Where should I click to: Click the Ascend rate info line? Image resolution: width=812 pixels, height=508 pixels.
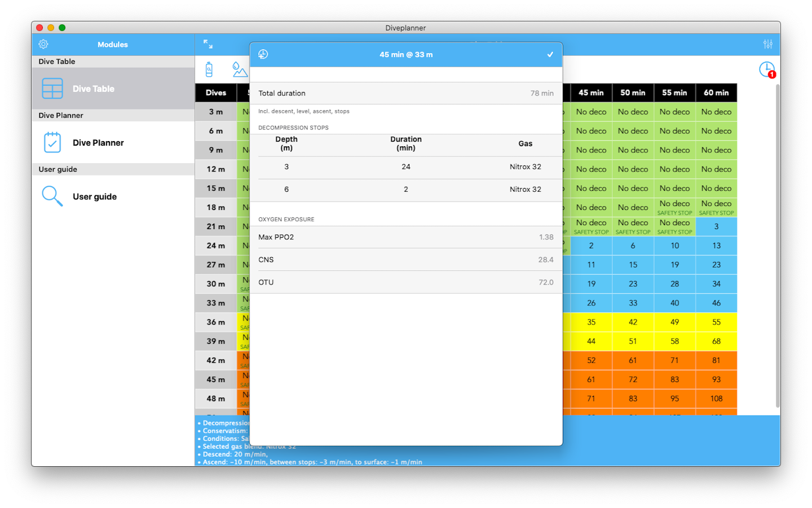coord(310,462)
